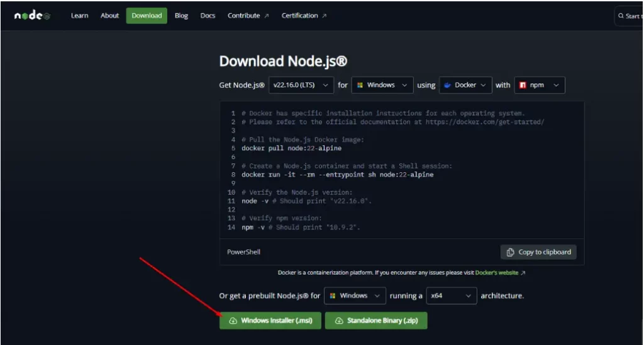Click the arrow icon next to Certification
This screenshot has width=644, height=345.
(x=325, y=16)
